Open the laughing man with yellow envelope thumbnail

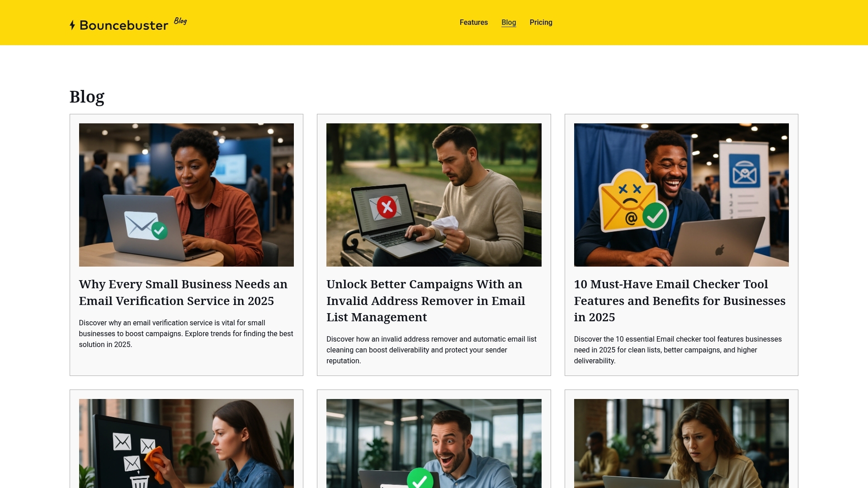pos(681,195)
